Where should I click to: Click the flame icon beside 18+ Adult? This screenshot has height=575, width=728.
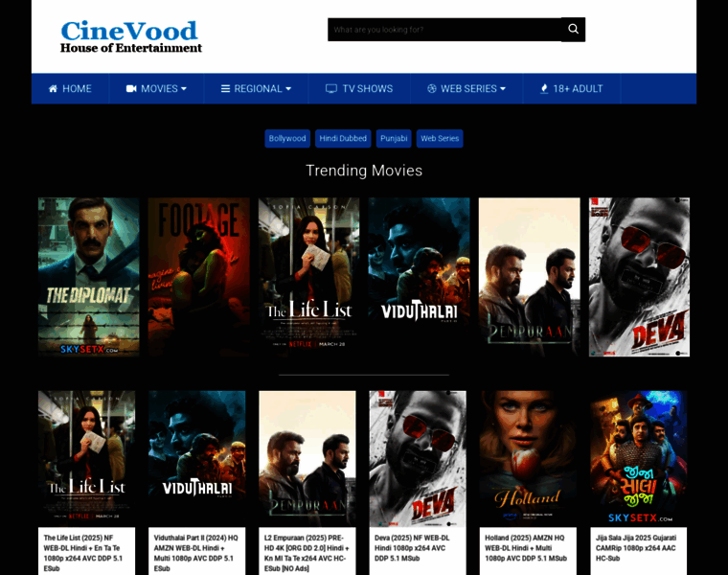click(x=544, y=89)
